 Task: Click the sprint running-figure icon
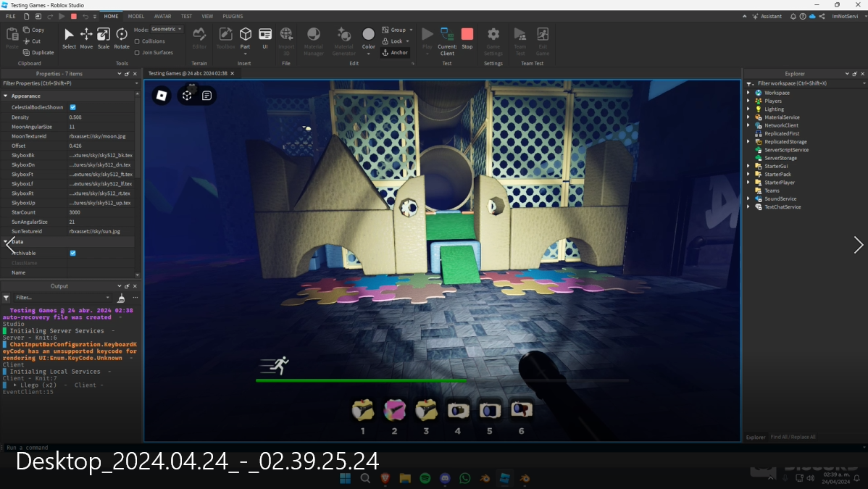click(275, 366)
